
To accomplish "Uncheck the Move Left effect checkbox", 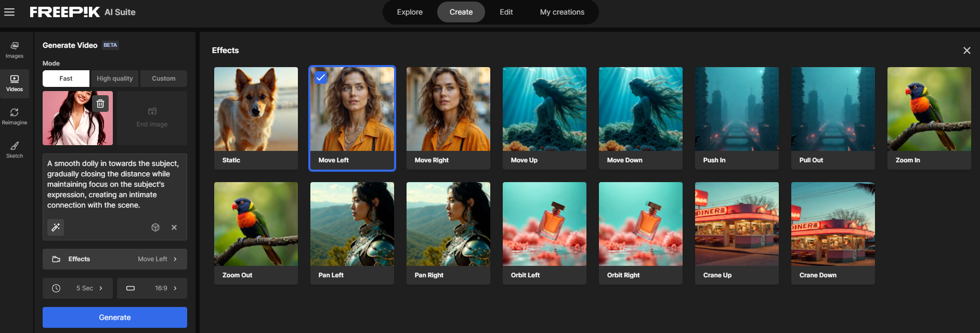I will tap(321, 78).
